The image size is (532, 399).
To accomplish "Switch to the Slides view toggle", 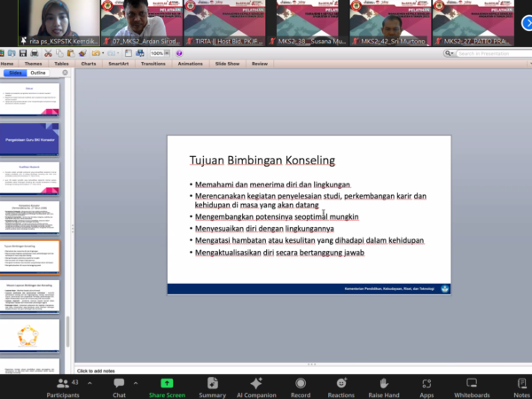I will tap(15, 73).
